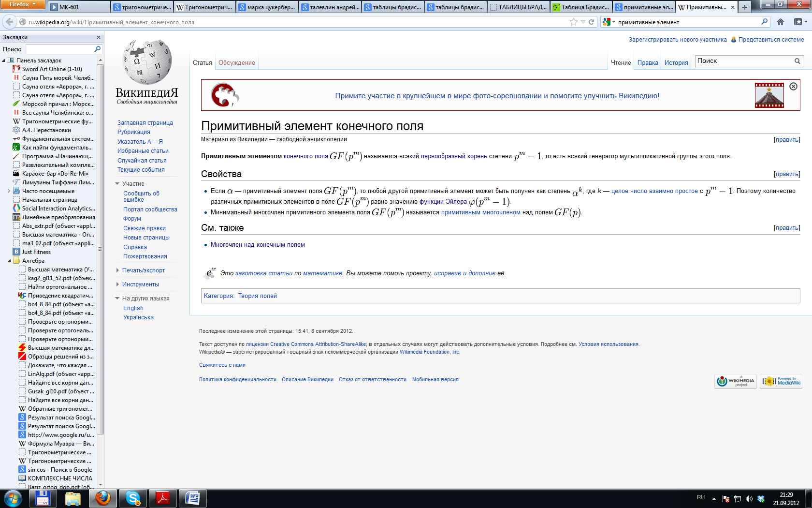Viewport: 812px width, 508px height.
Task: Open the КОМПЛЕКСНЫЕ ЧИСЛА bookmark
Action: (x=56, y=478)
